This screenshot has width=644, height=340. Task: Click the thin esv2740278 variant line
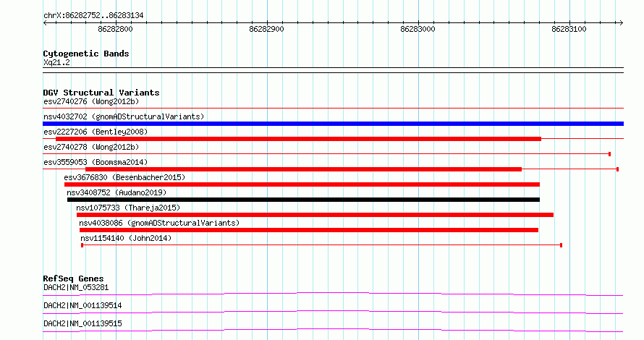coord(326,154)
